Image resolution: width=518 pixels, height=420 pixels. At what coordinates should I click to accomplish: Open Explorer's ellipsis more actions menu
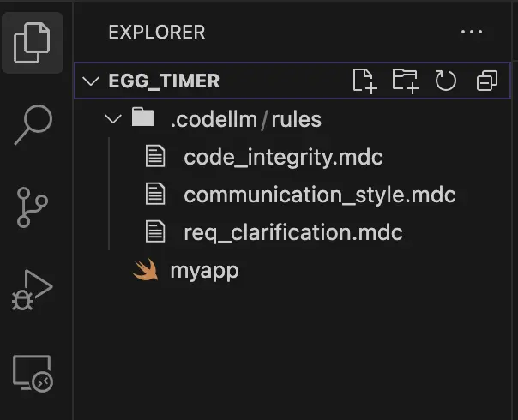point(472,33)
